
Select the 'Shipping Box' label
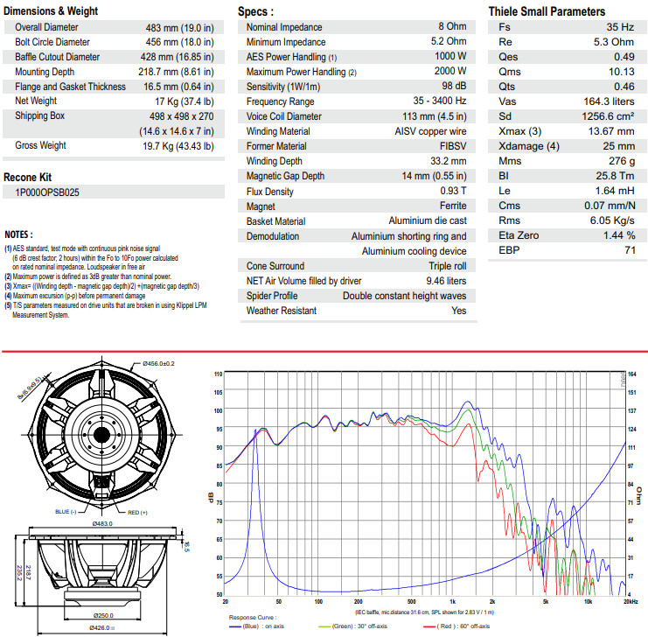39,115
